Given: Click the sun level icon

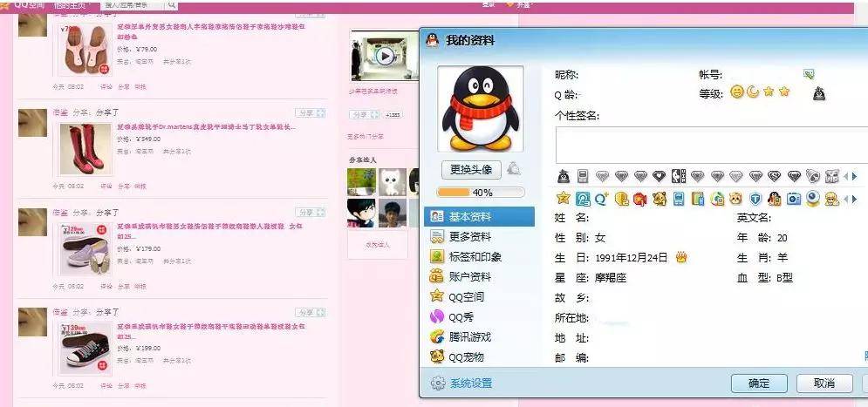Looking at the screenshot, I should pyautogui.click(x=736, y=92).
